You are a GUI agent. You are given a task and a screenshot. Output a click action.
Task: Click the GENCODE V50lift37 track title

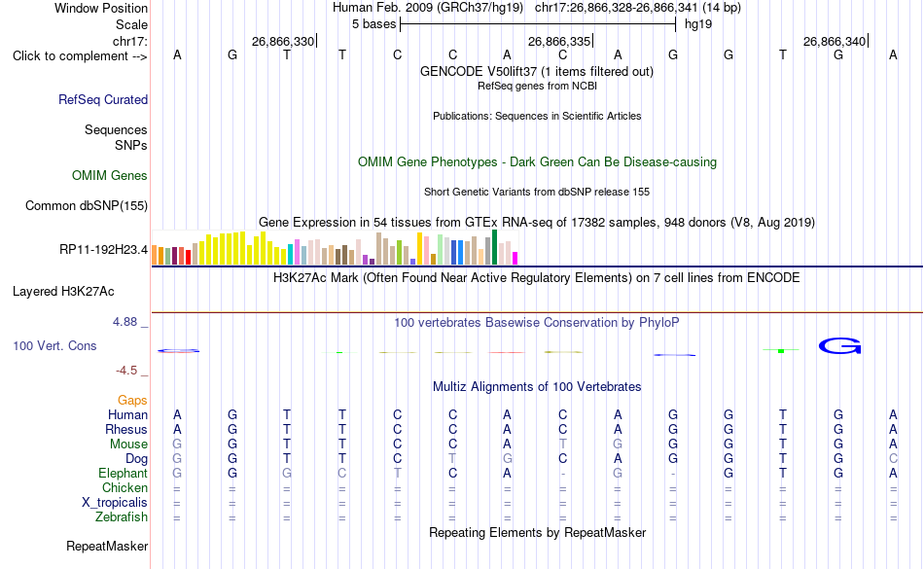pos(537,71)
